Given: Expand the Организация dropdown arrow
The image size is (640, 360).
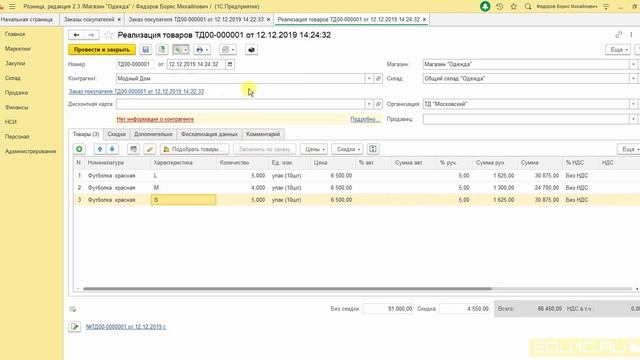Looking at the screenshot, I should (x=633, y=104).
